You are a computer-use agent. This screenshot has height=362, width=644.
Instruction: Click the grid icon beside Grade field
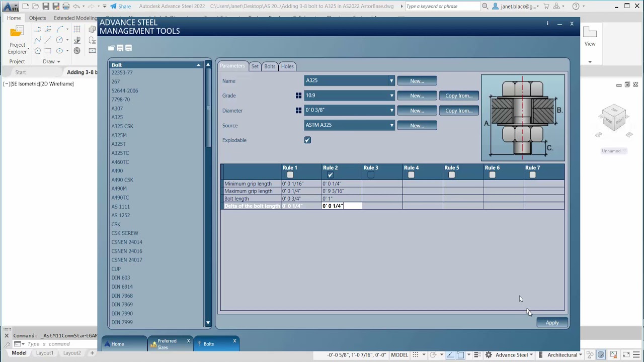[298, 96]
